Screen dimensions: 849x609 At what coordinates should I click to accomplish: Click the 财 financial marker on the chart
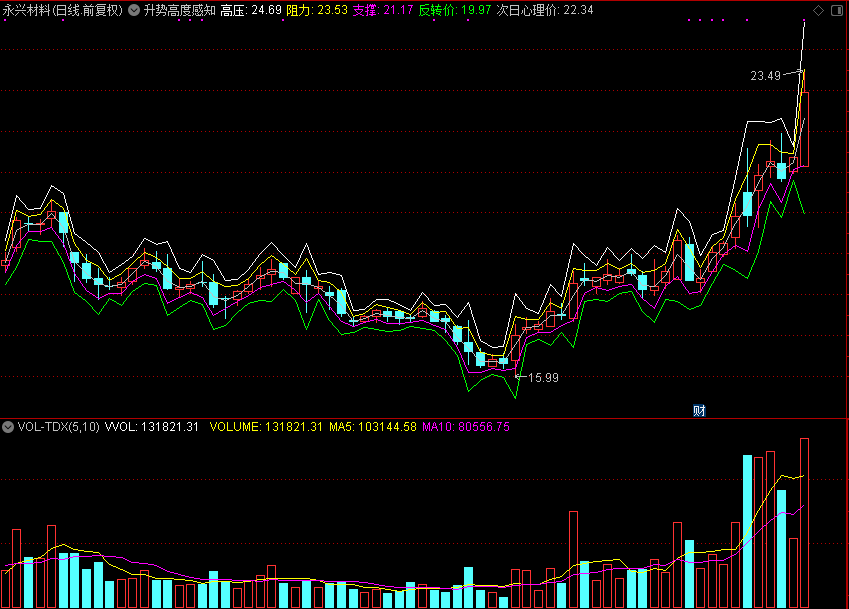pos(699,410)
